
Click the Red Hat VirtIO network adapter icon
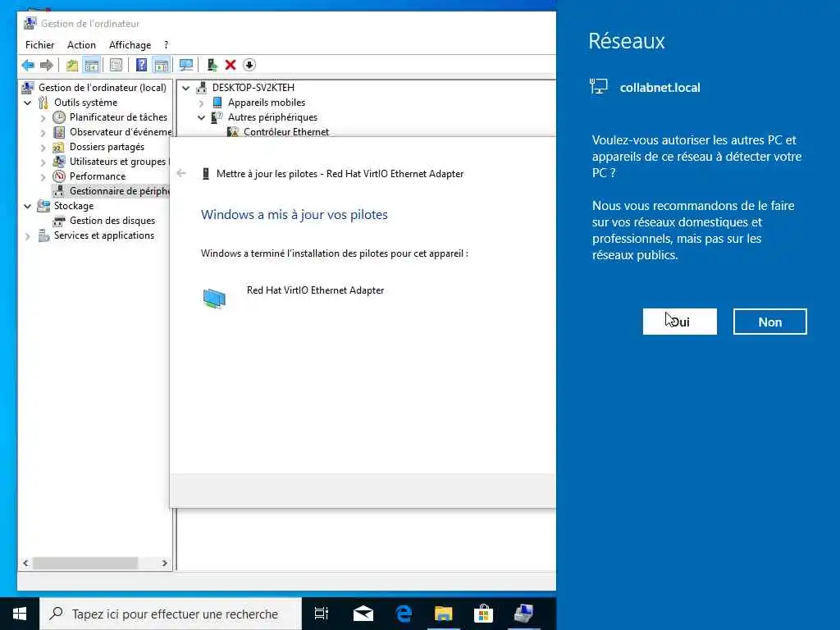214,298
